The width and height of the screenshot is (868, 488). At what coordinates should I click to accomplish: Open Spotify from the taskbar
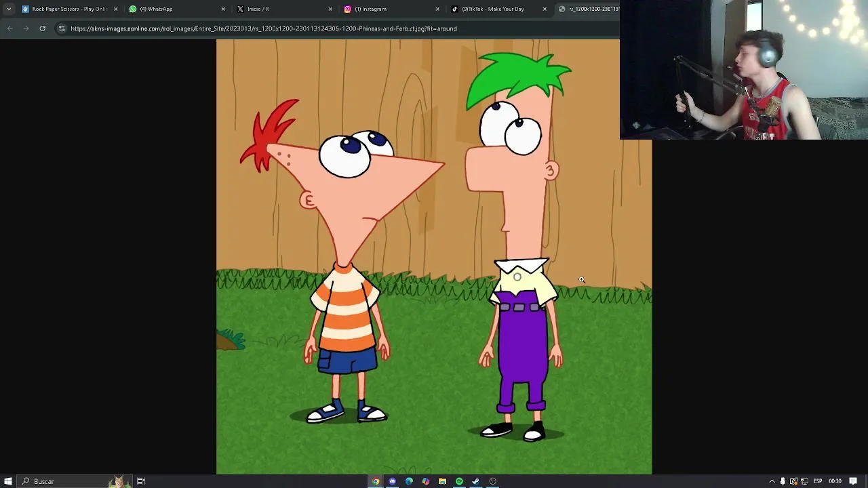(459, 481)
